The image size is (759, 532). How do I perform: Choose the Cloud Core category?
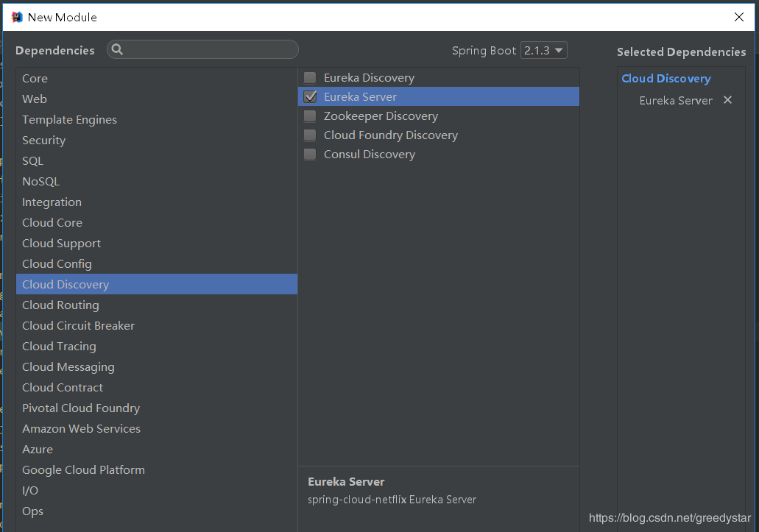pyautogui.click(x=157, y=222)
